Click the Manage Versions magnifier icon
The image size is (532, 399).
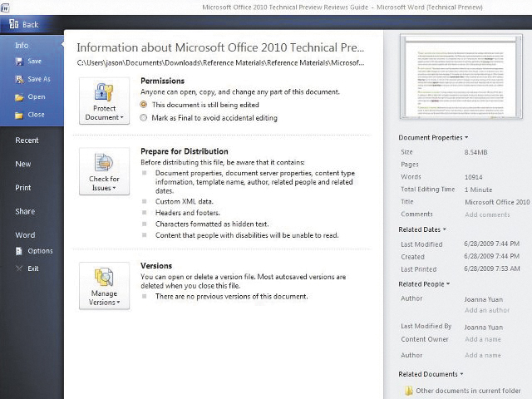click(104, 277)
